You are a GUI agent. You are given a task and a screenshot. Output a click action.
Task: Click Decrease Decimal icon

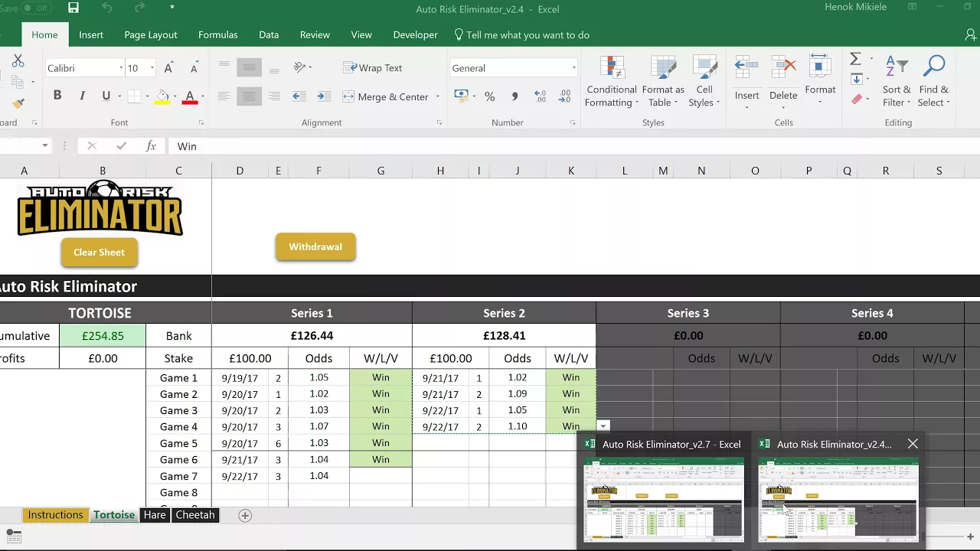point(565,96)
